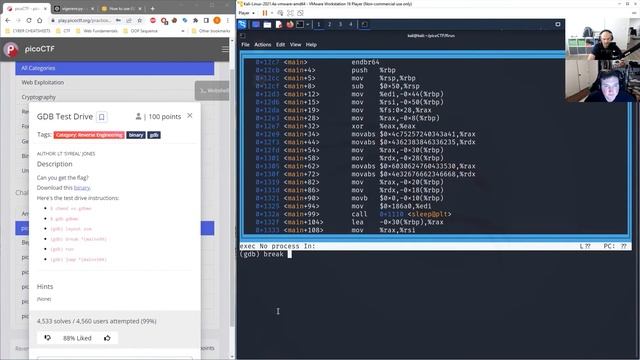640x360 pixels.
Task: Click the gdb command prompt line
Action: pos(435,254)
